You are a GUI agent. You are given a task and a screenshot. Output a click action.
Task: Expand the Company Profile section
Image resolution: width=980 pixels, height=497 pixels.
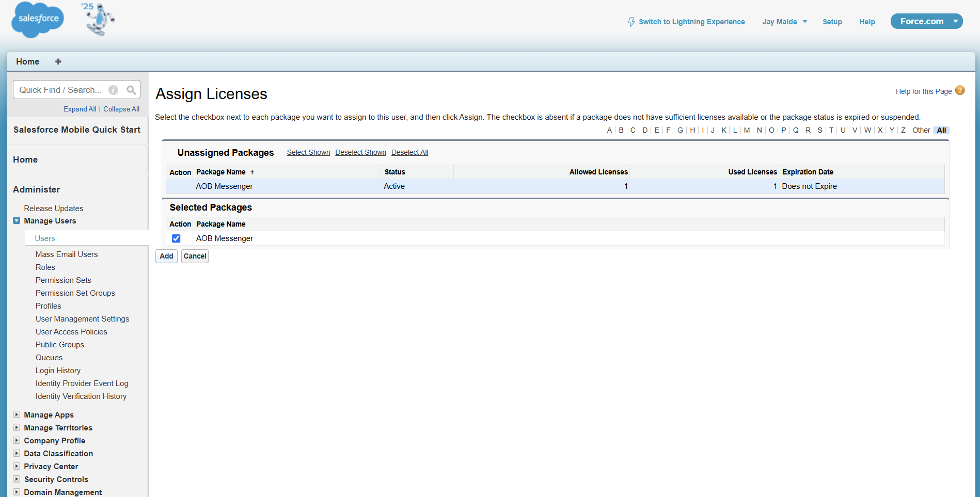tap(17, 440)
